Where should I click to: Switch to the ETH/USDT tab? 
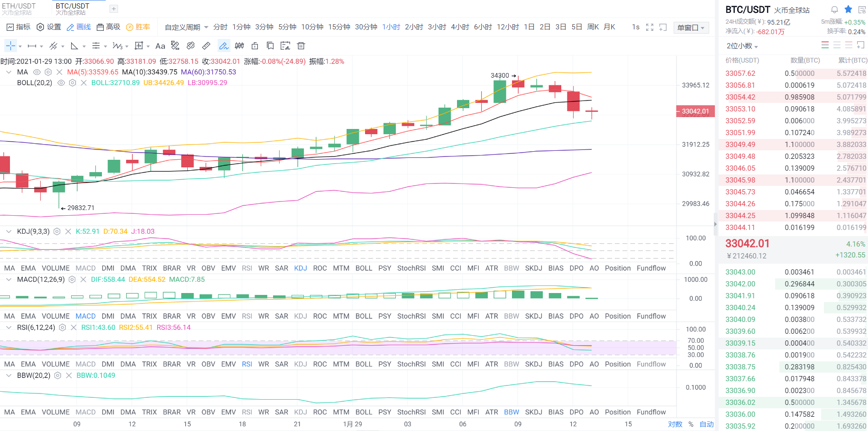coord(19,6)
